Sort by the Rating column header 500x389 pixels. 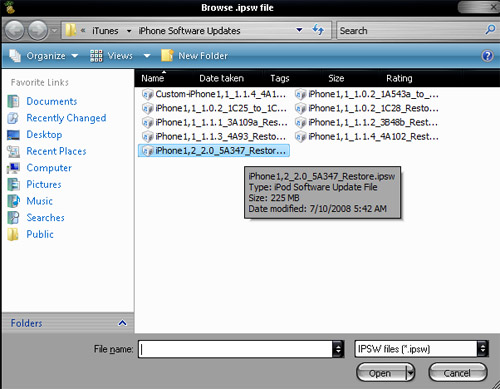coord(399,78)
